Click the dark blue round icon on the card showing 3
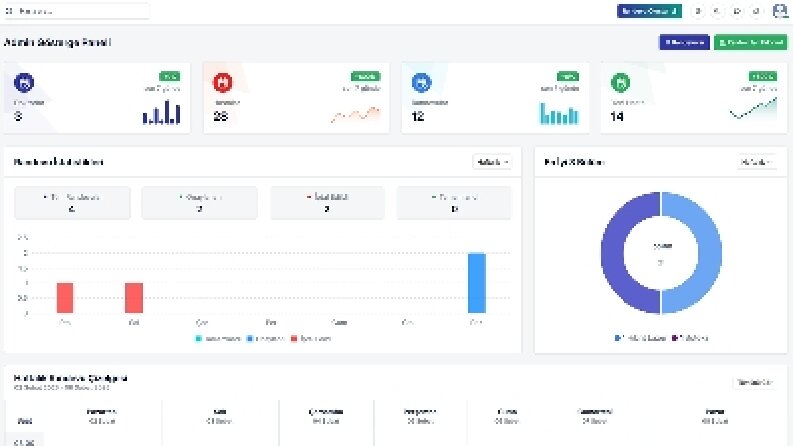Viewport: 793px width, 446px height. click(x=24, y=82)
